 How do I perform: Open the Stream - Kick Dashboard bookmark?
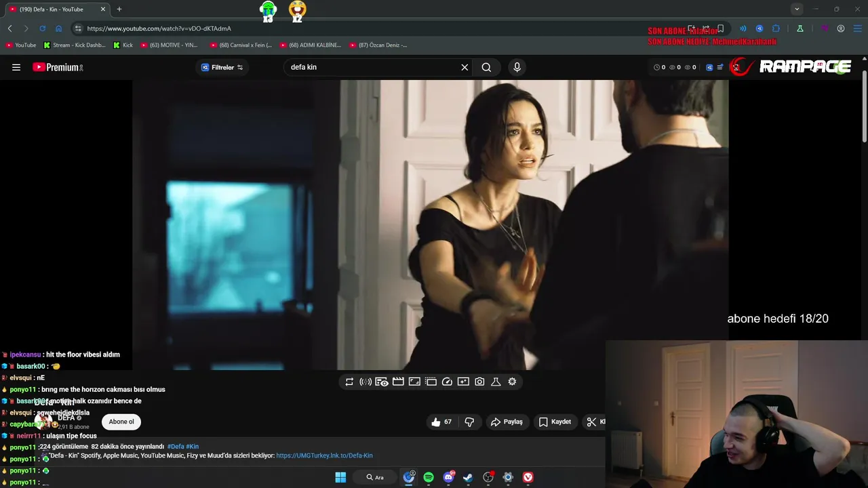[75, 45]
